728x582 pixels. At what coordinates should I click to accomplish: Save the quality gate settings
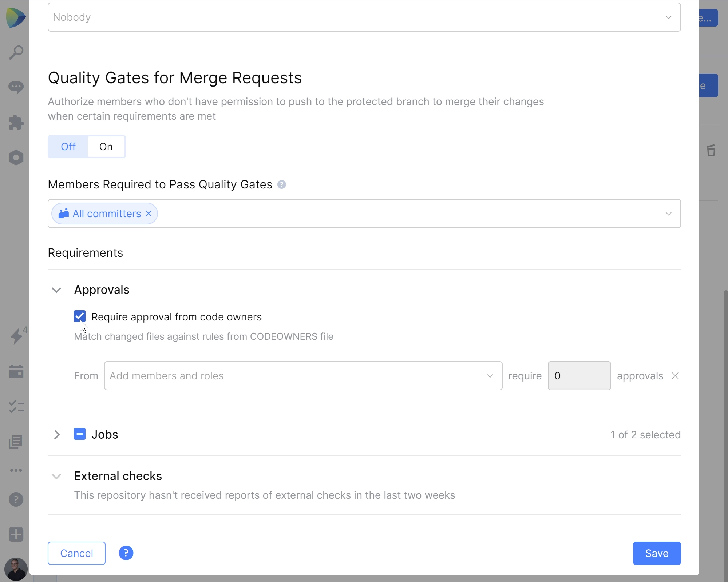[657, 553]
